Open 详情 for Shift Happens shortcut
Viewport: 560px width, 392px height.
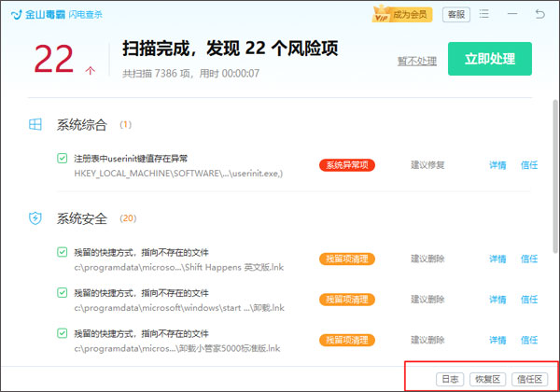[x=497, y=259]
